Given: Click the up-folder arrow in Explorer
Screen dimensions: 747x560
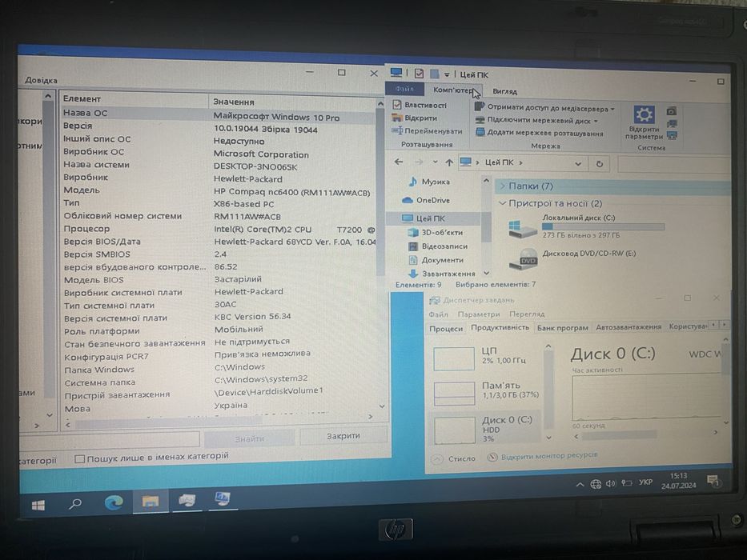Looking at the screenshot, I should click(x=449, y=163).
